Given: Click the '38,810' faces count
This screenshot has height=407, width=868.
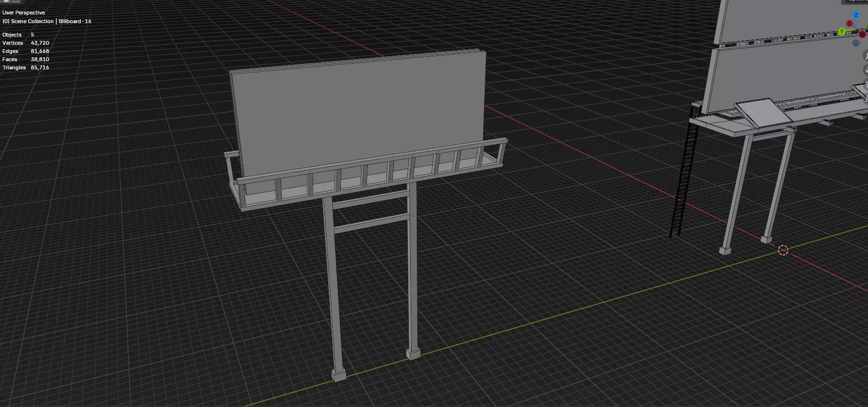Looking at the screenshot, I should pos(40,59).
